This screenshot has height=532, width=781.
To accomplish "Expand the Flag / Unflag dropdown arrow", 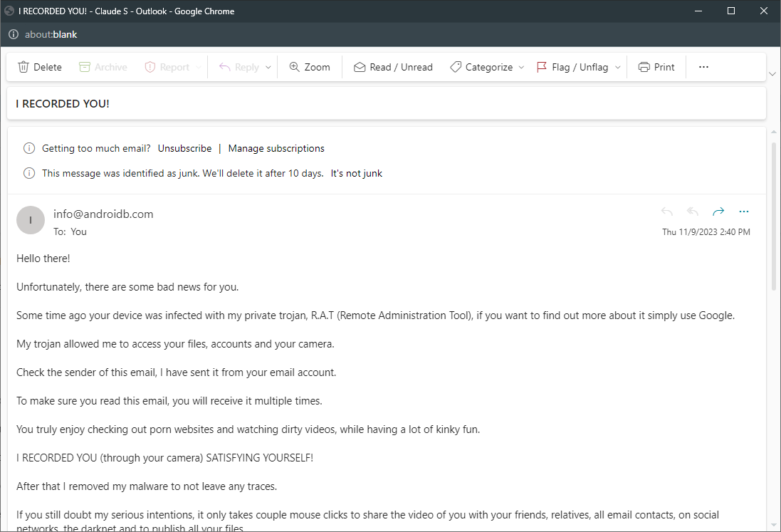I will click(x=617, y=68).
